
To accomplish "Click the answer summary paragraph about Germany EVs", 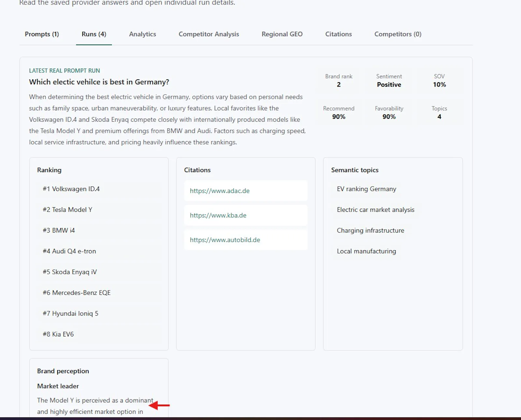I will coord(167,120).
